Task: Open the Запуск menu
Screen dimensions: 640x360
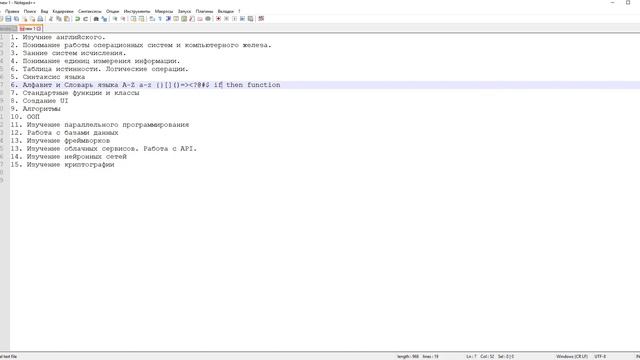Action: coord(184,11)
